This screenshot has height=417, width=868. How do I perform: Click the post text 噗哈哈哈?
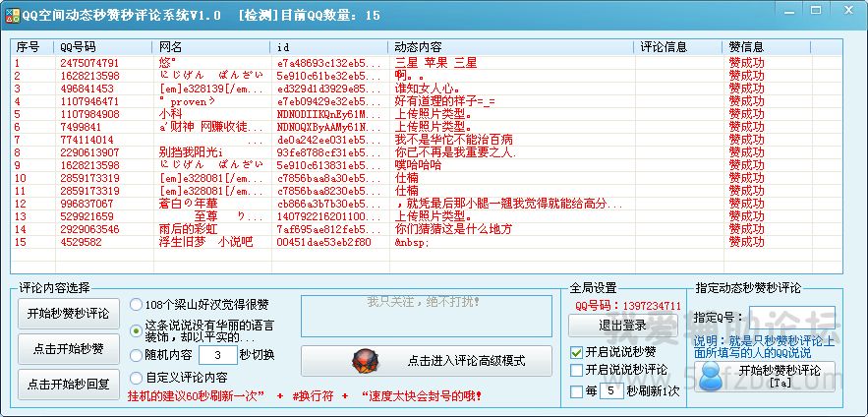(x=418, y=165)
